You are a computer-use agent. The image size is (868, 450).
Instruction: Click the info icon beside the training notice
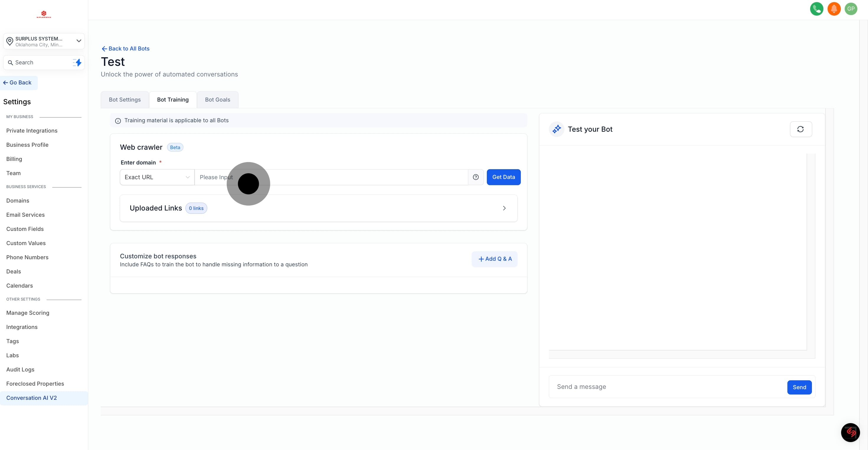coord(118,121)
